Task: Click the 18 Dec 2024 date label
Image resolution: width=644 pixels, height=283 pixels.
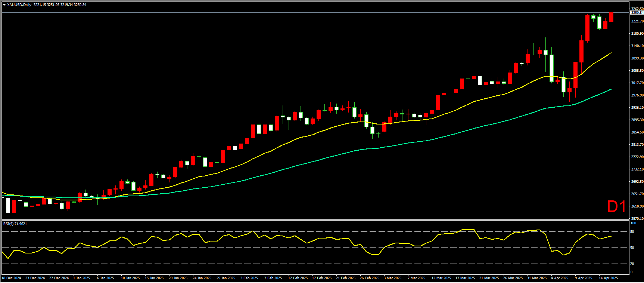Action: pyautogui.click(x=11, y=278)
